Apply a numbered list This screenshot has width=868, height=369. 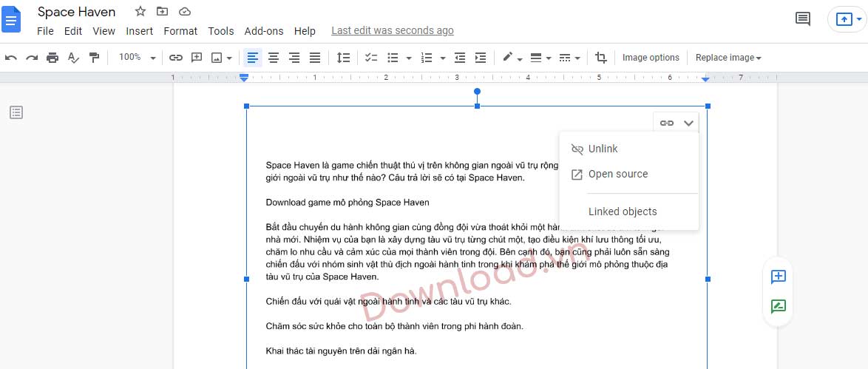click(427, 58)
